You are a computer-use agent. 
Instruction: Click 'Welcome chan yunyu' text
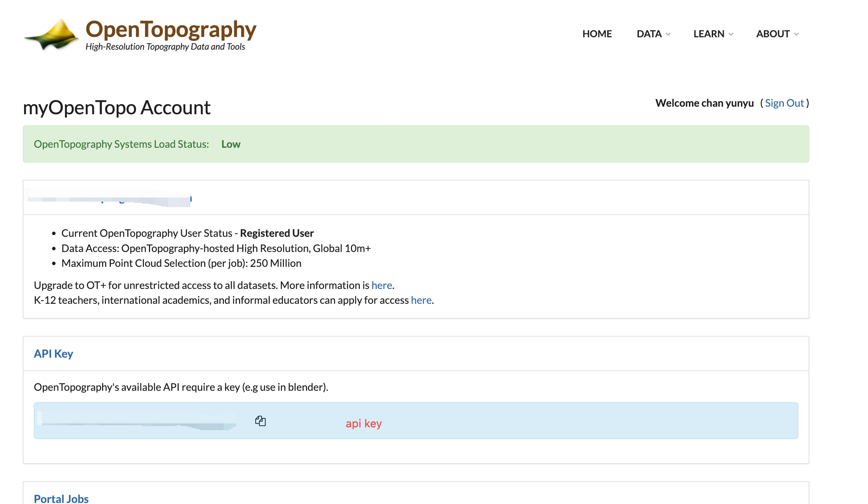704,103
